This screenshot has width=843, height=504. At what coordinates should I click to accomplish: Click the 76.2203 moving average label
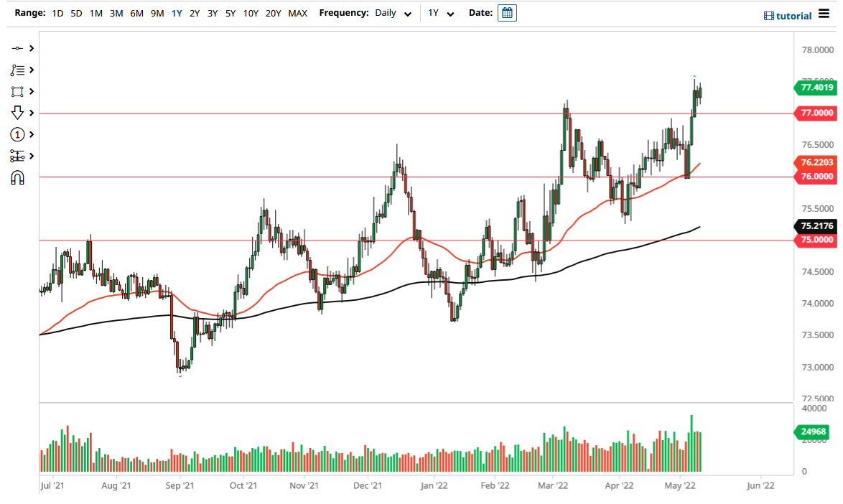coord(816,162)
